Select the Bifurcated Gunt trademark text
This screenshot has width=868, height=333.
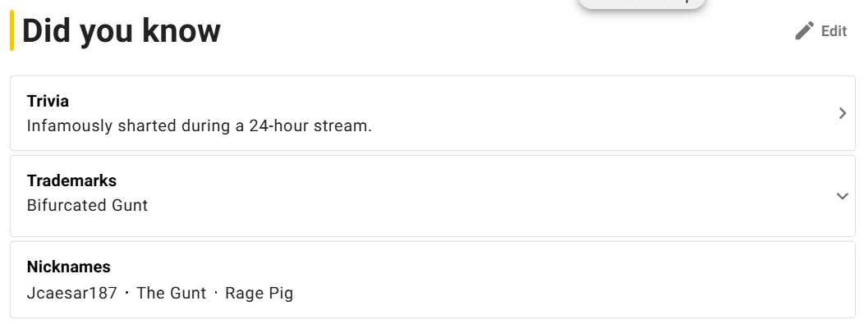[x=88, y=205]
